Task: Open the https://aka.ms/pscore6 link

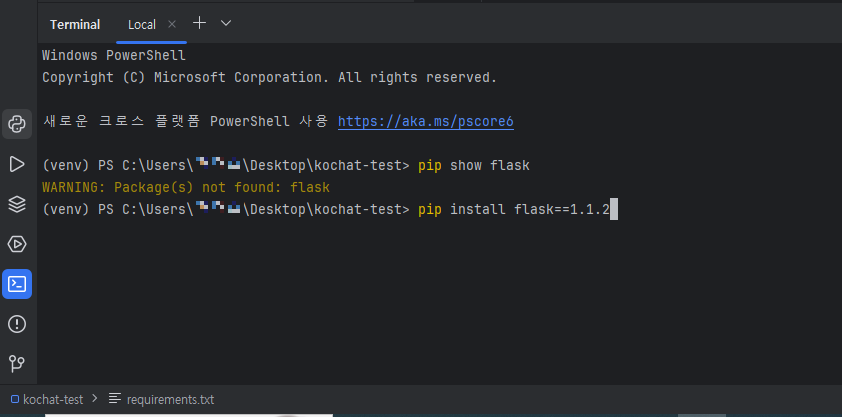Action: (x=426, y=122)
